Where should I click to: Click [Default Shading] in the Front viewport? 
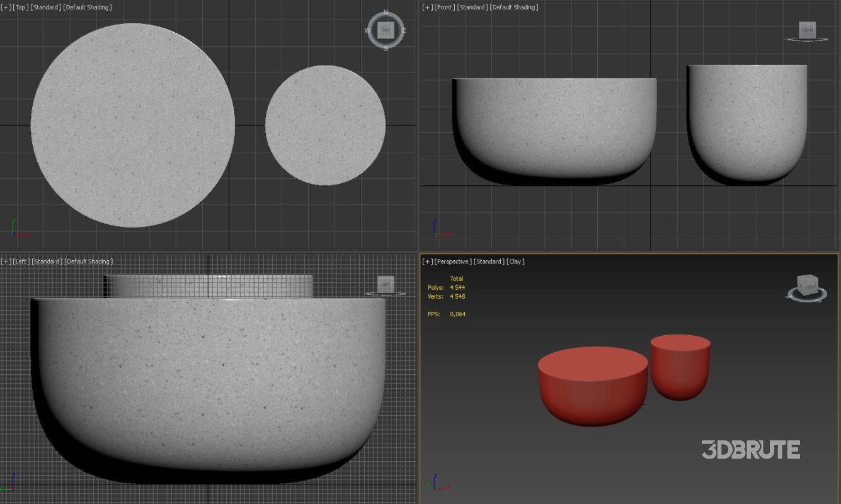pos(513,8)
